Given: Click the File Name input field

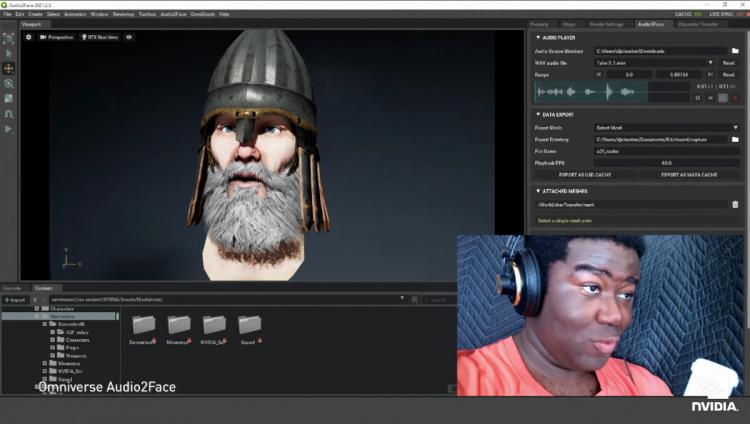Looking at the screenshot, I should 667,151.
